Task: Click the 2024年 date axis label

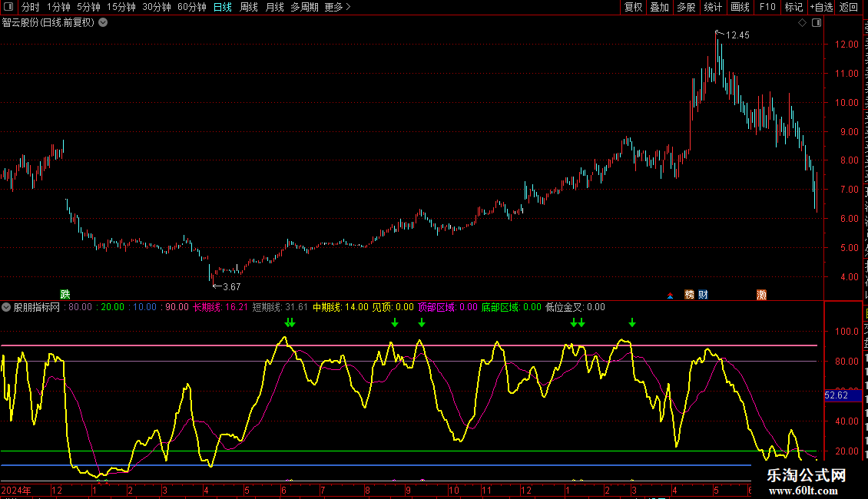Action: click(16, 490)
